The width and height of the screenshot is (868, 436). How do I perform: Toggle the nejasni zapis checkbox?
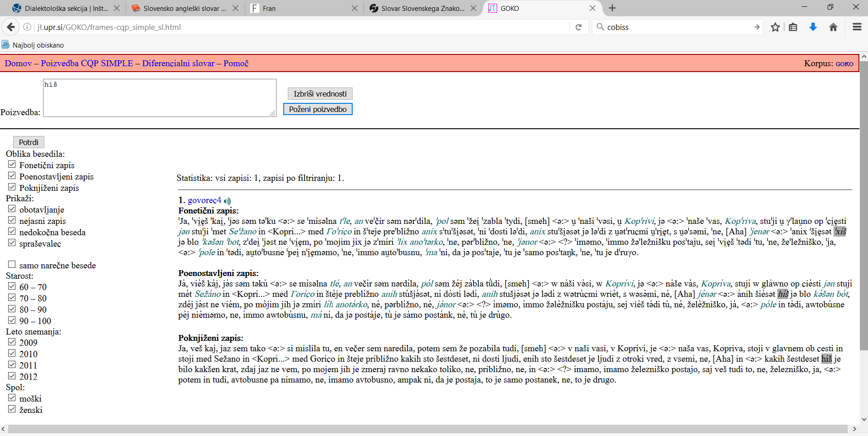pos(12,220)
